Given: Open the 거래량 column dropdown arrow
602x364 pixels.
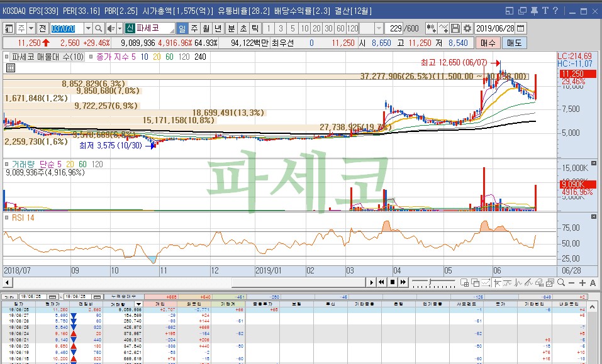Looking at the screenshot, I should coord(138,304).
